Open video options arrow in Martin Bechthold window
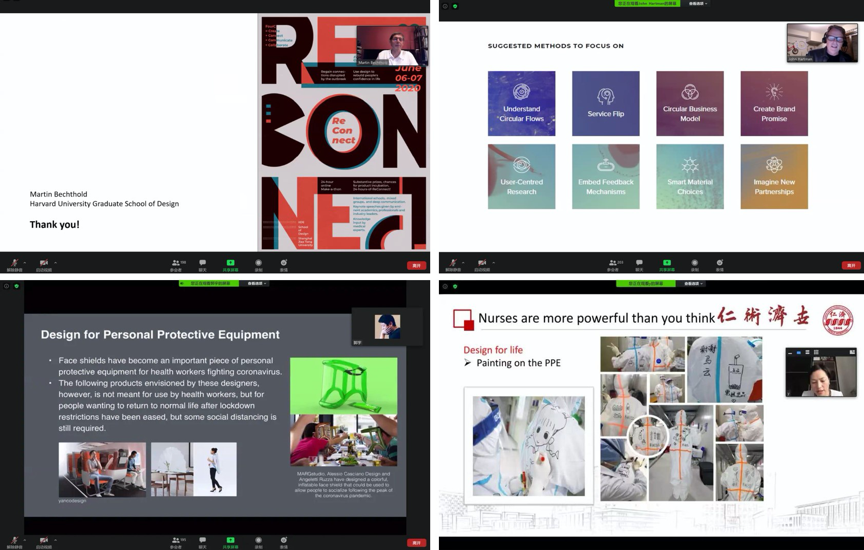 (55, 262)
